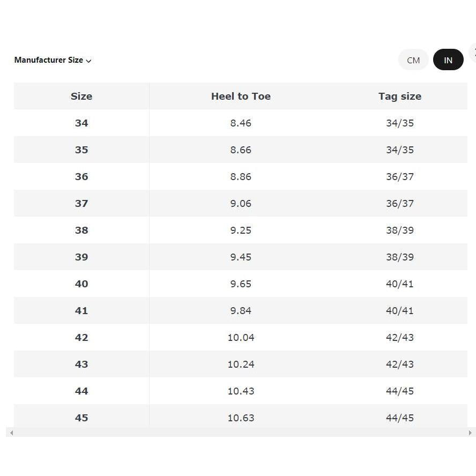Viewport: 476px width, 476px height.
Task: Click the horizontal scrollbar track
Action: (241, 433)
